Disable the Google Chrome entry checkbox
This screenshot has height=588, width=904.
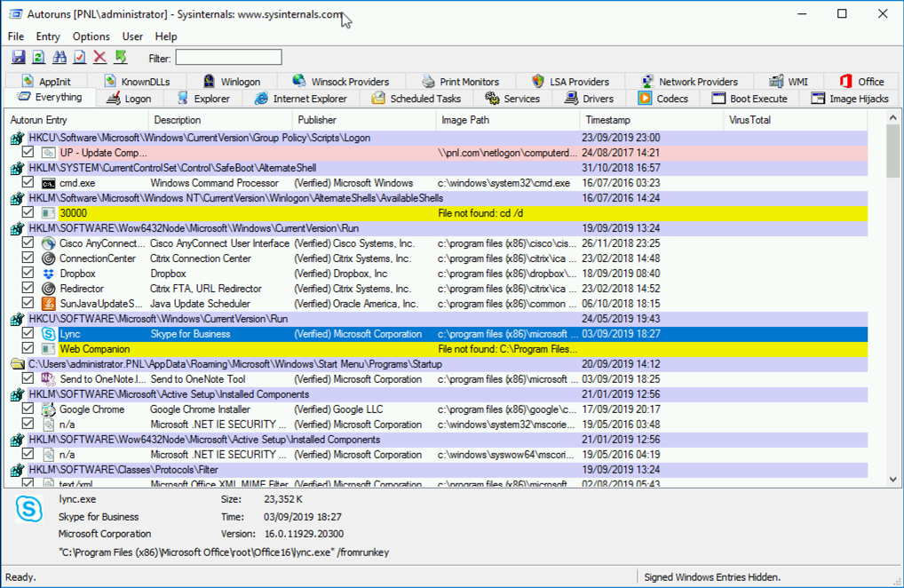tap(28, 409)
